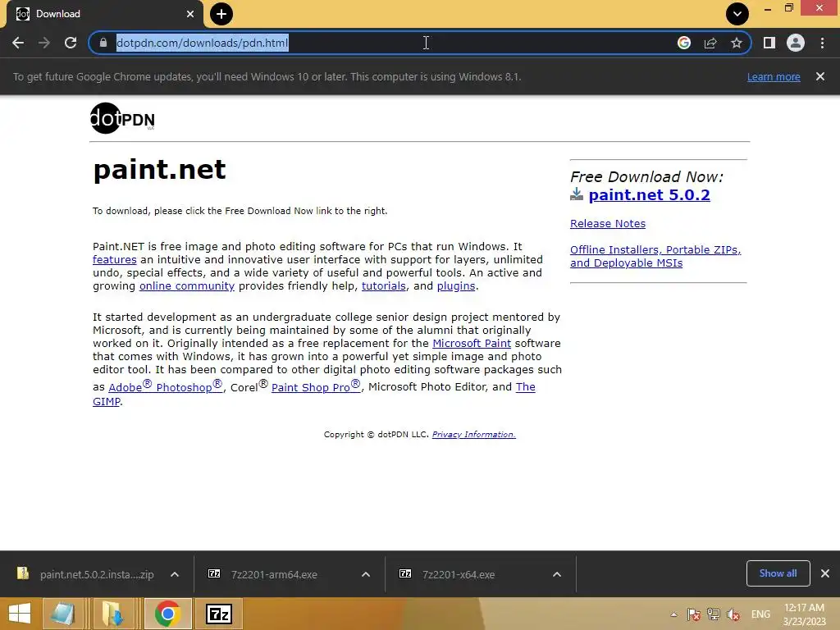Click the dotPDN logo

click(122, 118)
